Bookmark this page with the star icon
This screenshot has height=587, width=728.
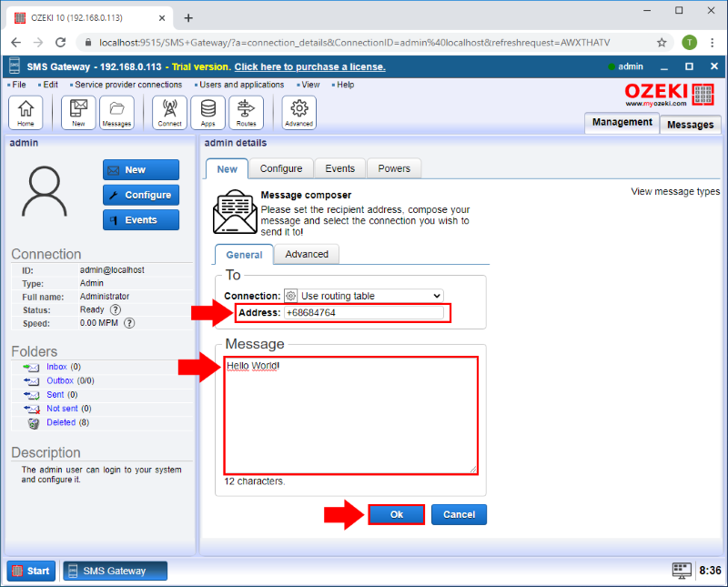click(x=662, y=43)
